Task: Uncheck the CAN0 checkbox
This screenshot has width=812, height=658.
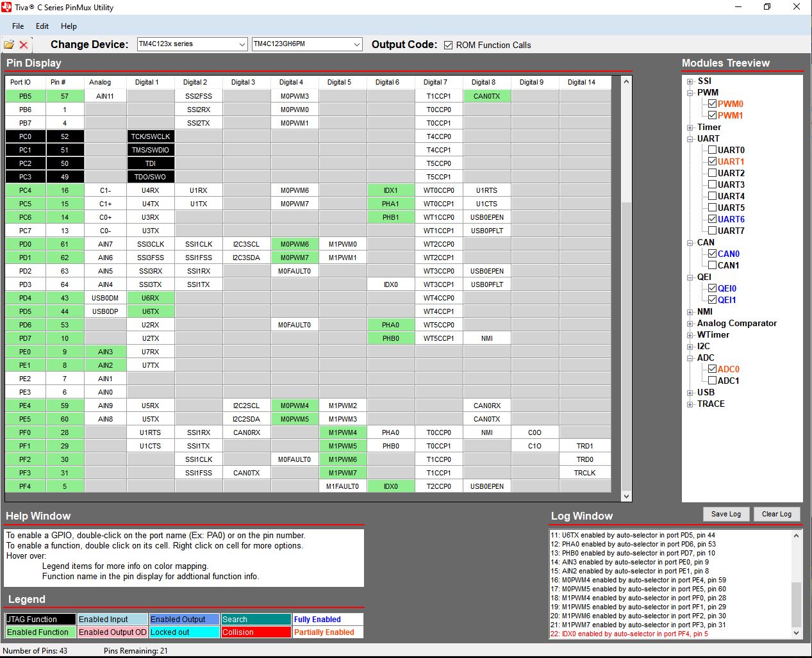Action: click(712, 254)
